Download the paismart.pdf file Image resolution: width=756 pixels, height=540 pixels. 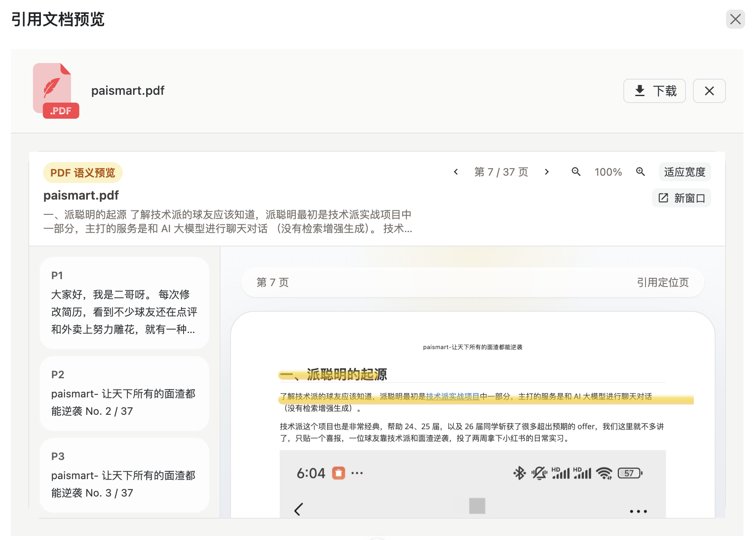click(654, 91)
